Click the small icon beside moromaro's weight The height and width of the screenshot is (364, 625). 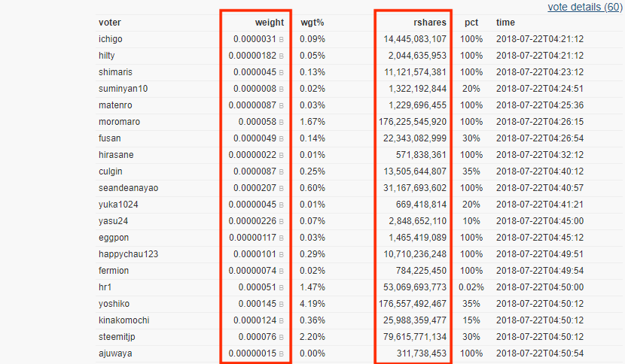coord(282,123)
